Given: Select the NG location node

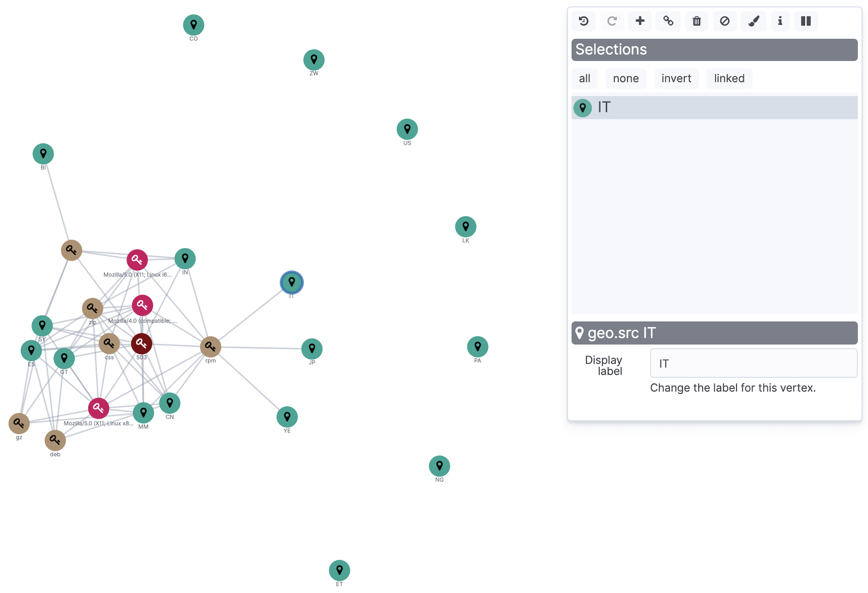Looking at the screenshot, I should (x=440, y=466).
